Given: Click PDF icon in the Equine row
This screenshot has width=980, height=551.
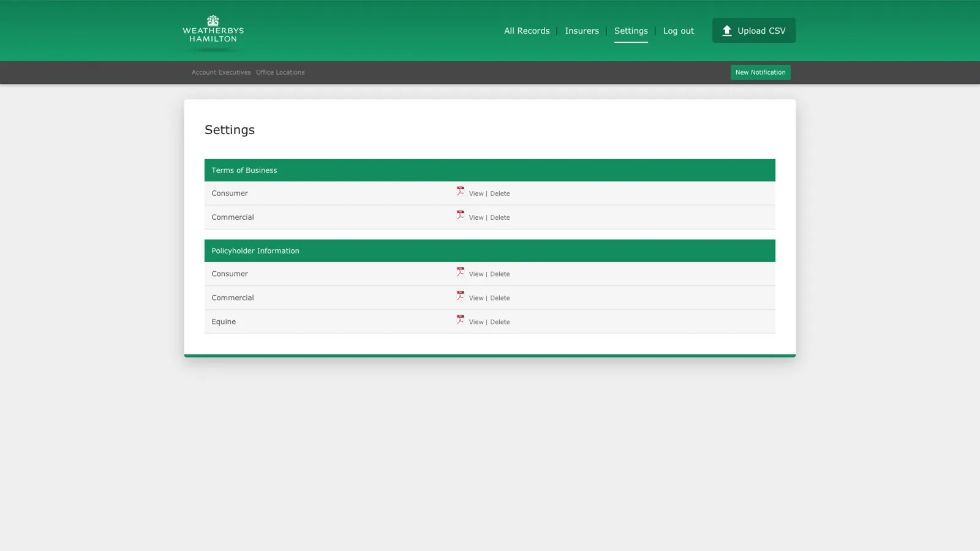Looking at the screenshot, I should (461, 320).
